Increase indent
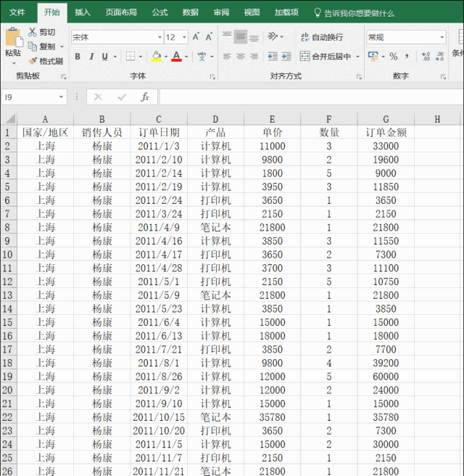 [x=286, y=56]
